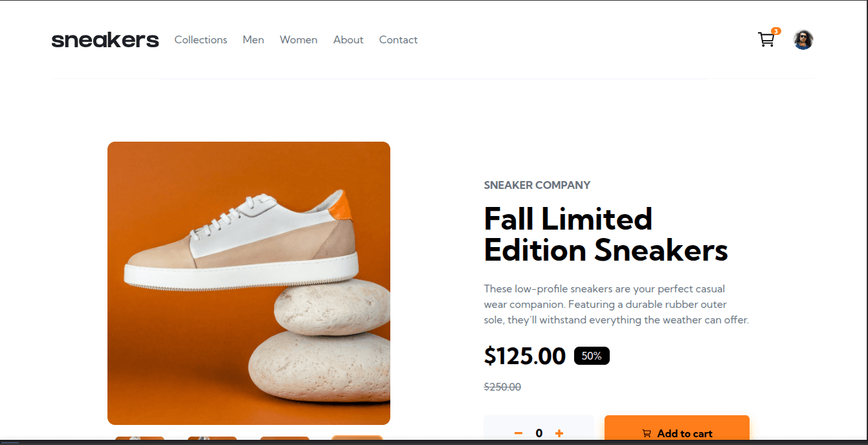Open the Contact page link
This screenshot has width=868, height=445.
coord(398,39)
